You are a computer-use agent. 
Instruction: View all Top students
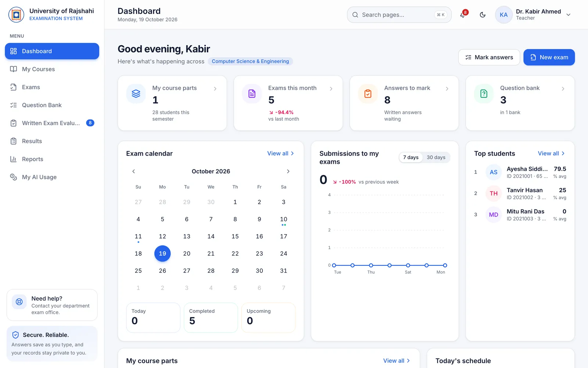(x=552, y=153)
